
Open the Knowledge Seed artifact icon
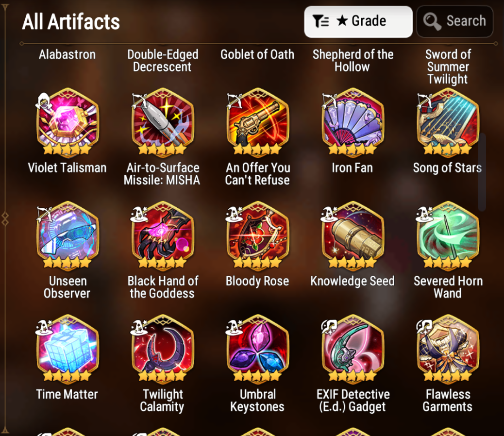[353, 236]
